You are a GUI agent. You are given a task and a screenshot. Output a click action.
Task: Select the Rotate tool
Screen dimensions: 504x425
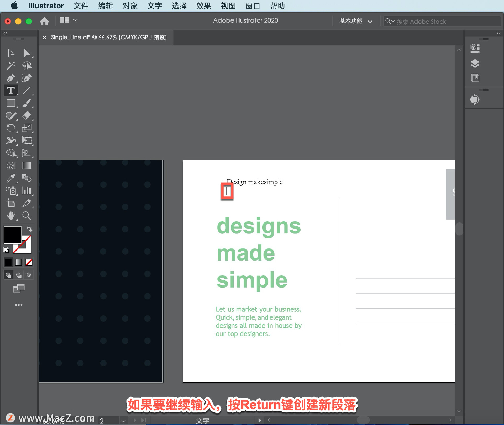tap(11, 128)
